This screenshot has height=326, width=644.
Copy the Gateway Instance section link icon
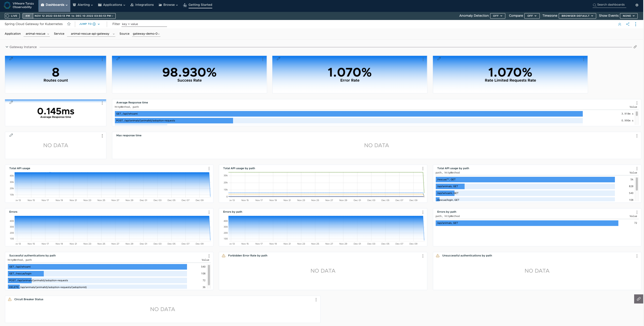pyautogui.click(x=635, y=47)
